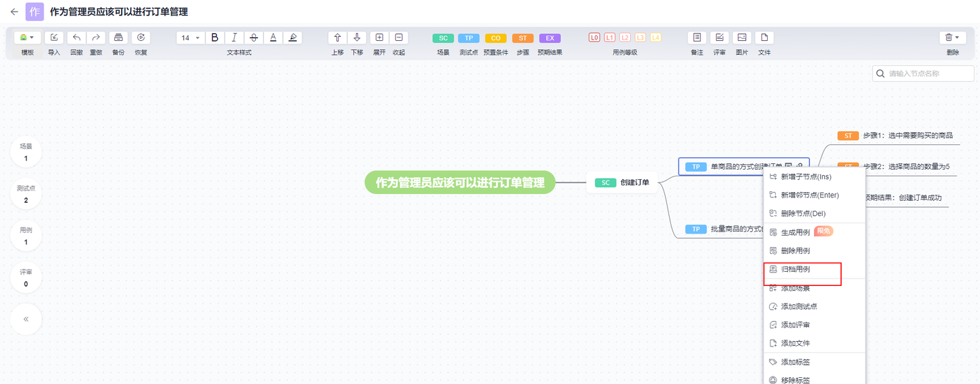This screenshot has width=980, height=384.
Task: Apply the ST 步骤 tag from toolbar
Action: point(523,38)
